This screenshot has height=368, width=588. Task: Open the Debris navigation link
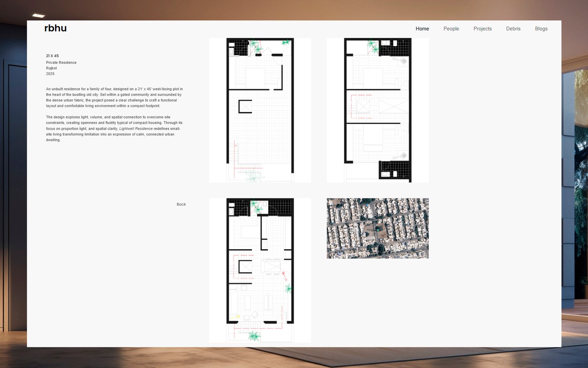tap(513, 29)
